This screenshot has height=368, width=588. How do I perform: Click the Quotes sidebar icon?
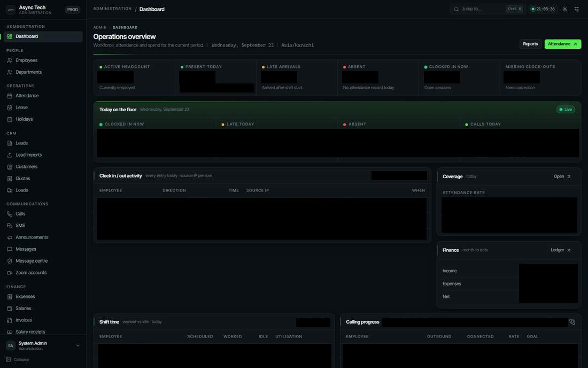10,179
